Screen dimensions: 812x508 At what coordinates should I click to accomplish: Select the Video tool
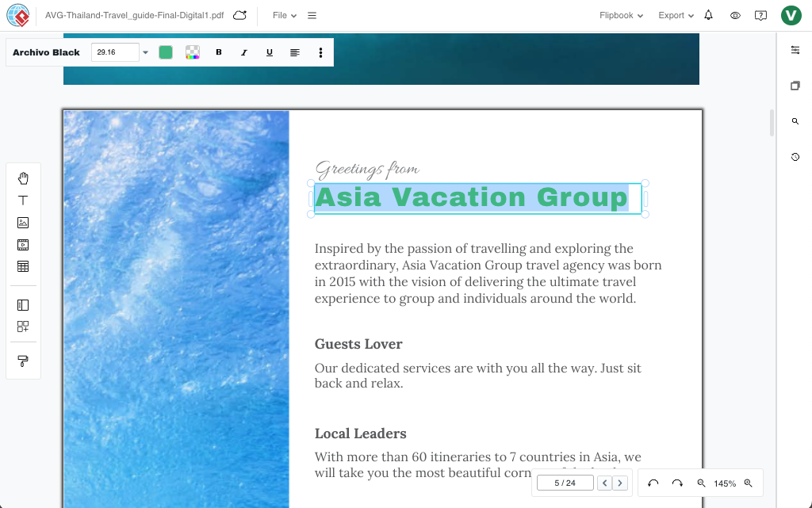tap(23, 245)
